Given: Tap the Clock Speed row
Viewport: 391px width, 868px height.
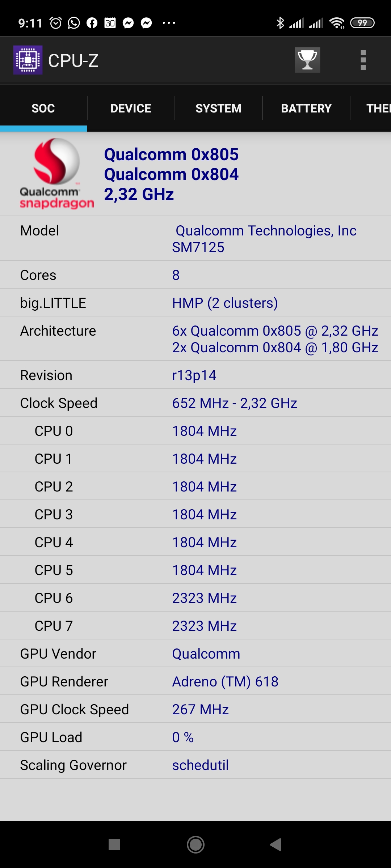Looking at the screenshot, I should (195, 403).
